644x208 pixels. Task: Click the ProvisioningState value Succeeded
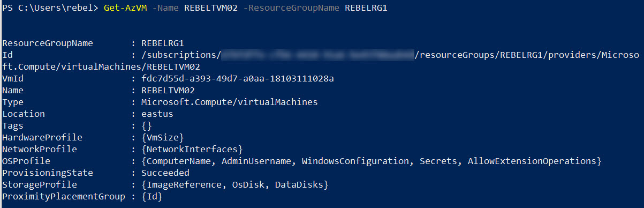click(165, 173)
